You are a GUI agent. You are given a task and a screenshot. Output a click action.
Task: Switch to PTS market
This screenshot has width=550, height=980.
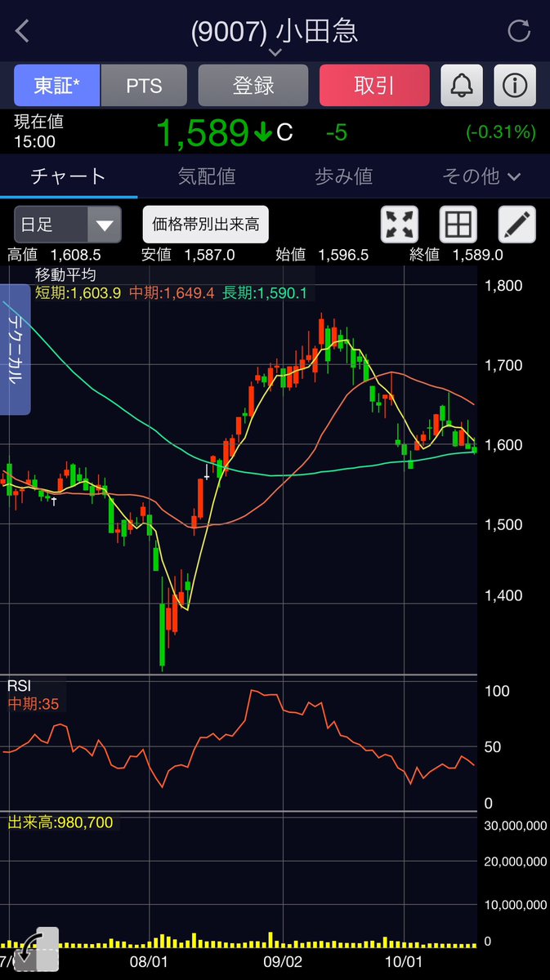click(144, 85)
